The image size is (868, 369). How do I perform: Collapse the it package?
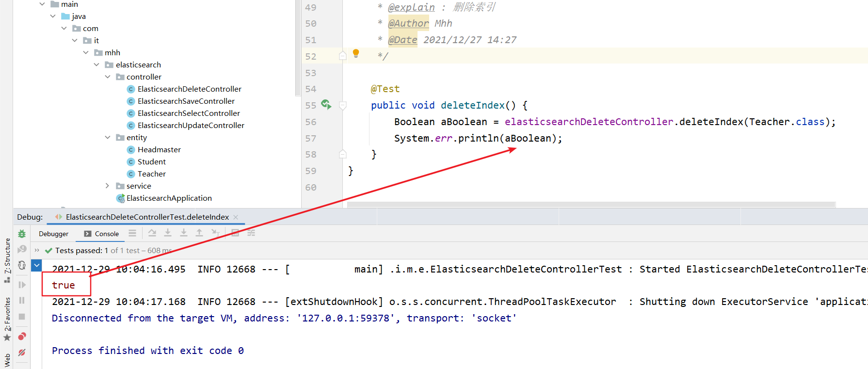(75, 41)
